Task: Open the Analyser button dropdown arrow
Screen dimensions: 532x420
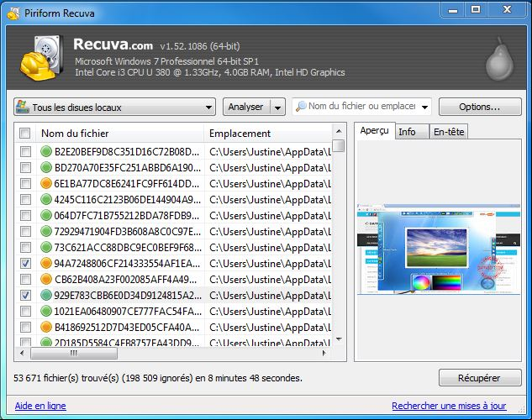Action: click(x=278, y=108)
